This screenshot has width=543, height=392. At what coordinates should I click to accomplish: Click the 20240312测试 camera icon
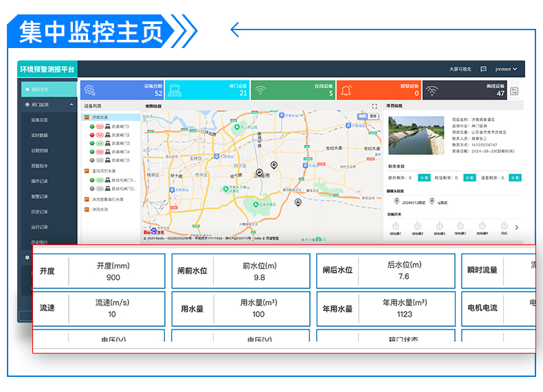(397, 201)
